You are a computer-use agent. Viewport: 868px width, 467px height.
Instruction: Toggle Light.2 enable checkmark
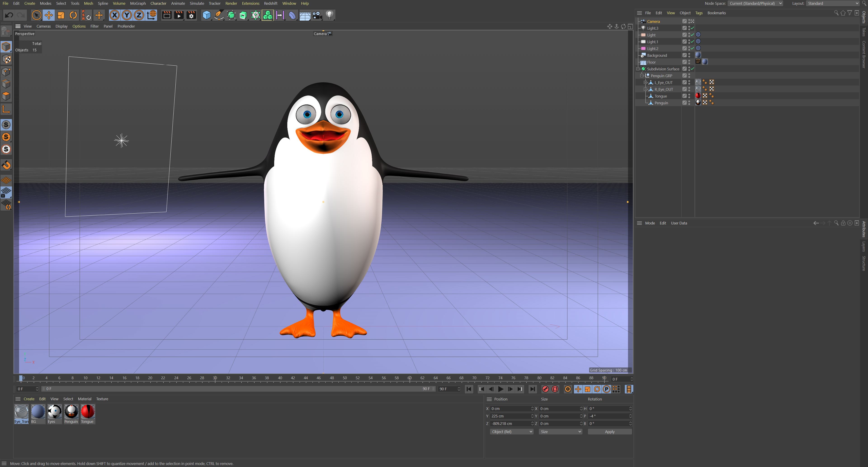coord(692,49)
